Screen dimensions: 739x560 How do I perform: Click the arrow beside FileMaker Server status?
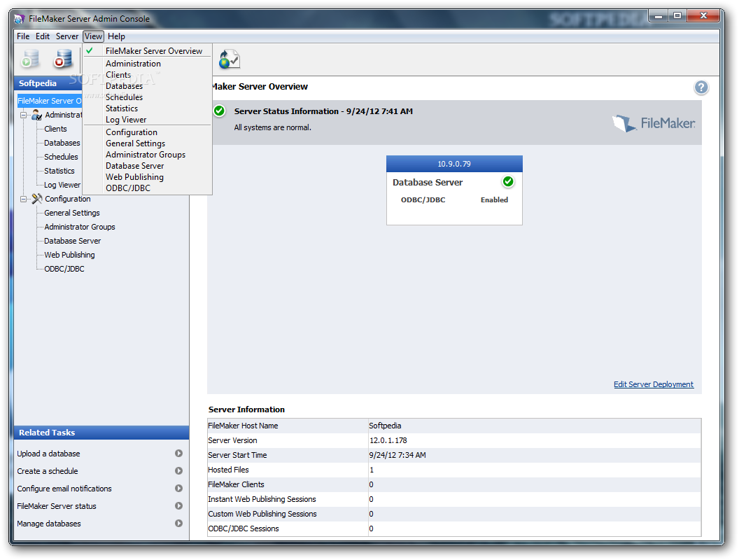[x=178, y=506]
